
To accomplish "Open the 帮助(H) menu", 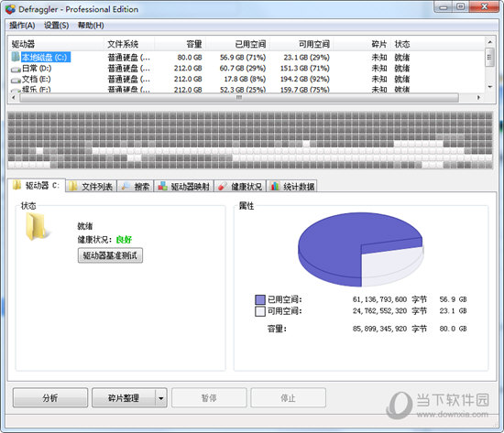I will point(91,26).
